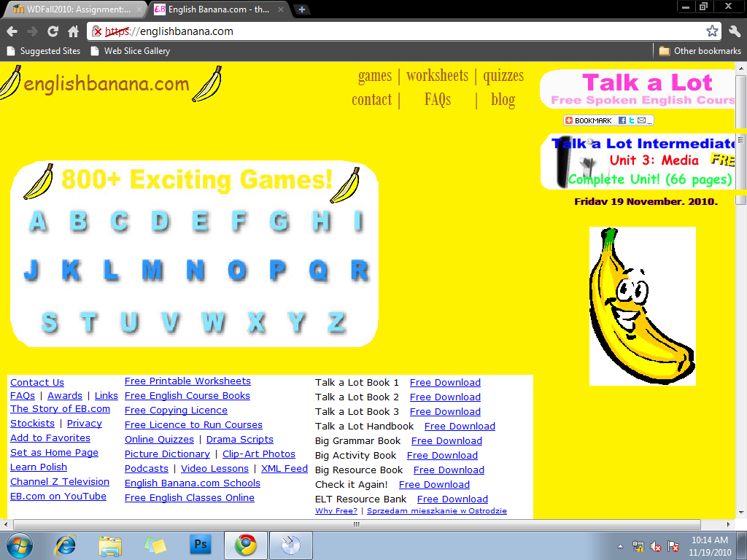Download Big Grammar Book via Free Download
Viewport: 747px width, 560px height.
(x=446, y=440)
